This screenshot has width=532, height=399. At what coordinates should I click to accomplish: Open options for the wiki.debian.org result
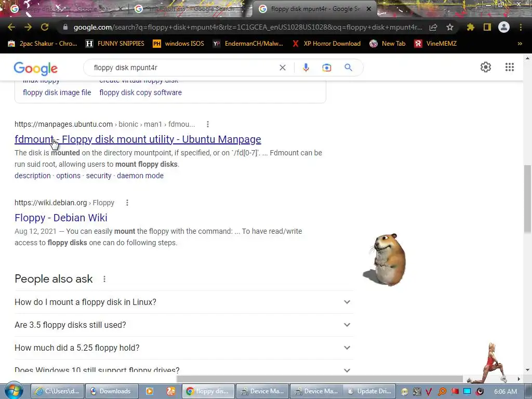[x=127, y=203]
